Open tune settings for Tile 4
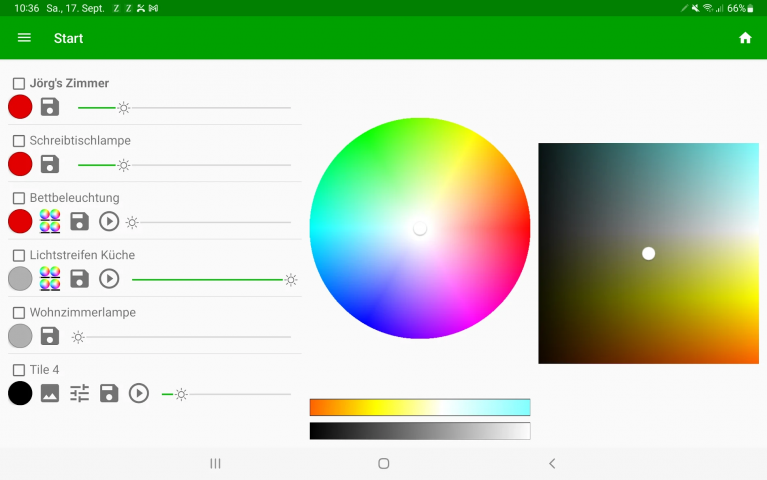The image size is (767, 480). 79,394
